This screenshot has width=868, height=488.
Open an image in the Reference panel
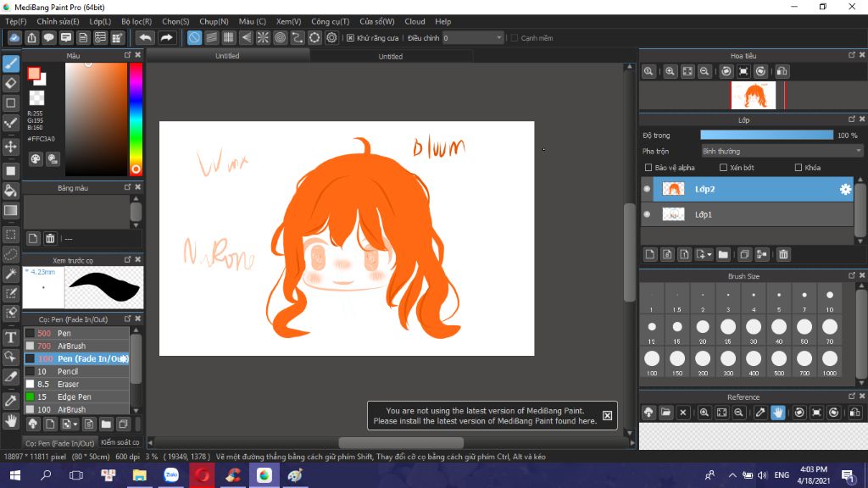[x=666, y=413]
